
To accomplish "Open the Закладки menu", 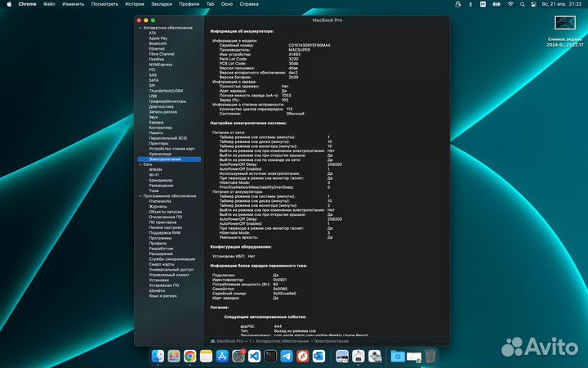I will pos(162,4).
